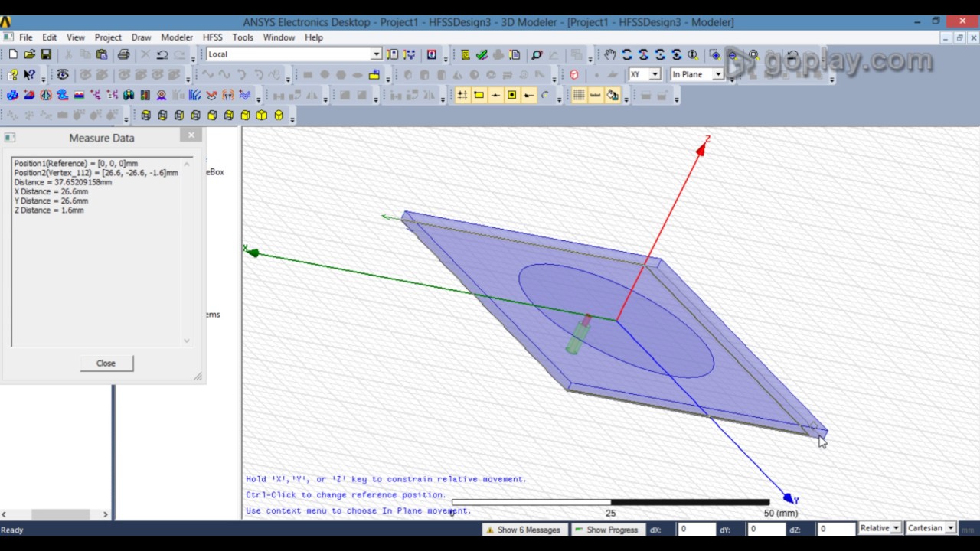Click the Validate green checkmark icon

coord(482,54)
